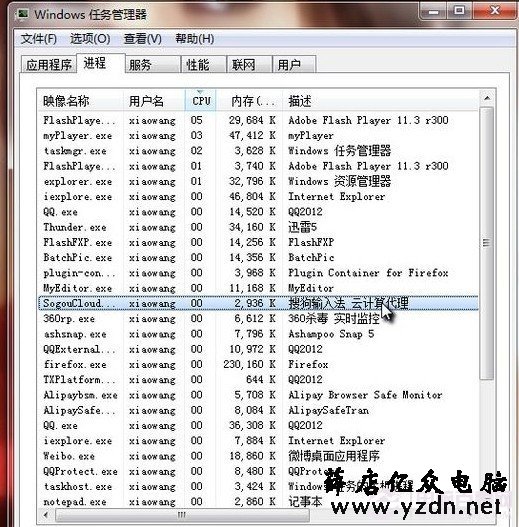Viewport: 519px width, 527px height.
Task: Click Plugin Container for Firefox description
Action: coord(368,273)
